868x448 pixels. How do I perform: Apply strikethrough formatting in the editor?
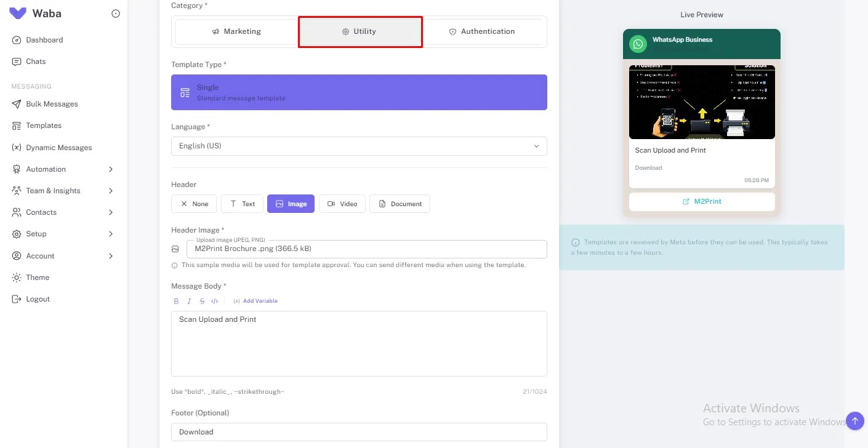pyautogui.click(x=202, y=301)
